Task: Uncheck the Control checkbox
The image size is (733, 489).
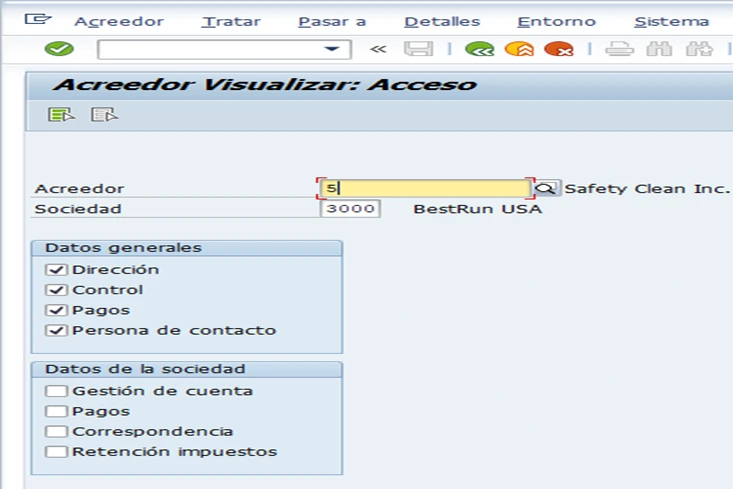Action: 56,290
